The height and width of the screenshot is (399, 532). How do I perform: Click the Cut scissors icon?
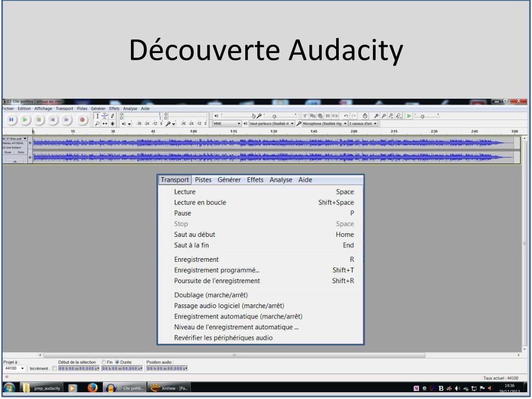coord(304,116)
